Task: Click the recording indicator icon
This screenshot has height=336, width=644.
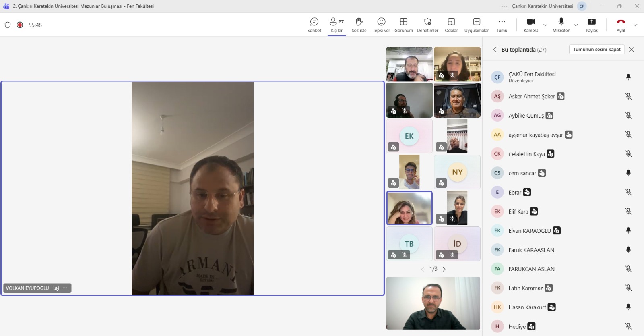Action: point(20,25)
